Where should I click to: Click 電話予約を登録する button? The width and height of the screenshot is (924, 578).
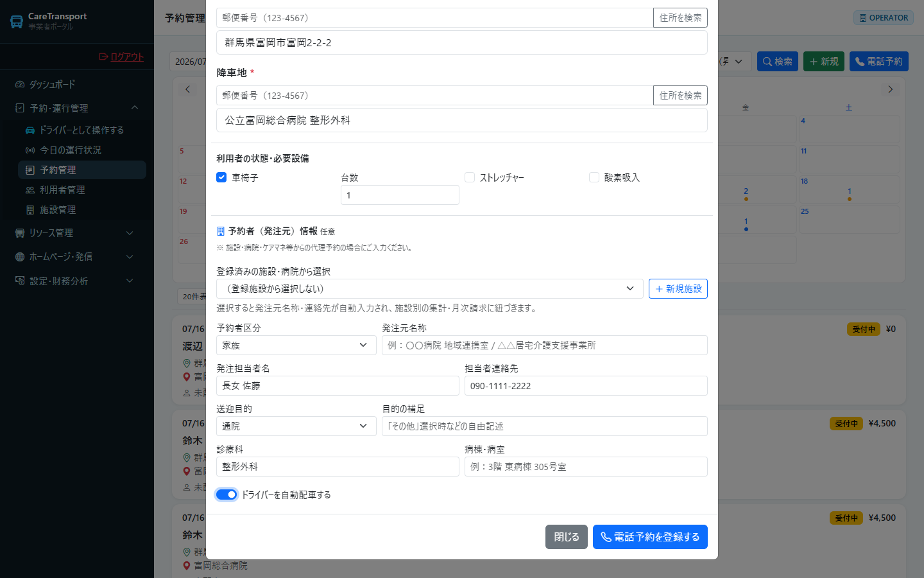click(x=650, y=537)
